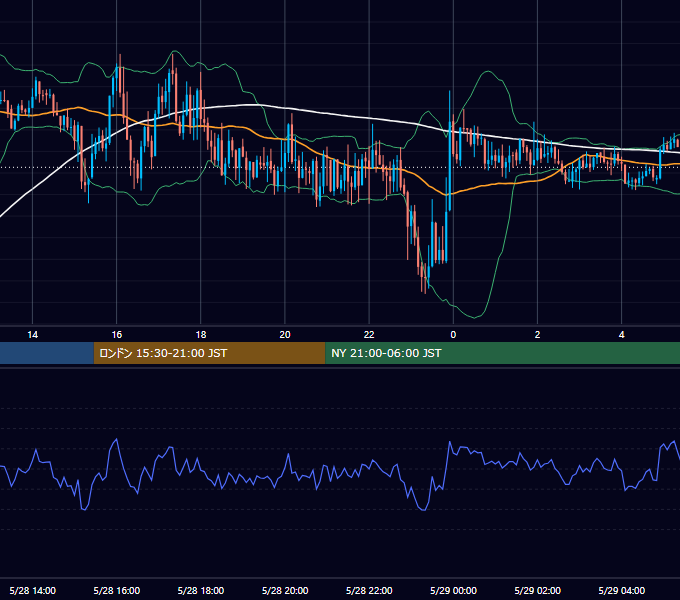Click the hour label 22 on price axis

pos(369,335)
